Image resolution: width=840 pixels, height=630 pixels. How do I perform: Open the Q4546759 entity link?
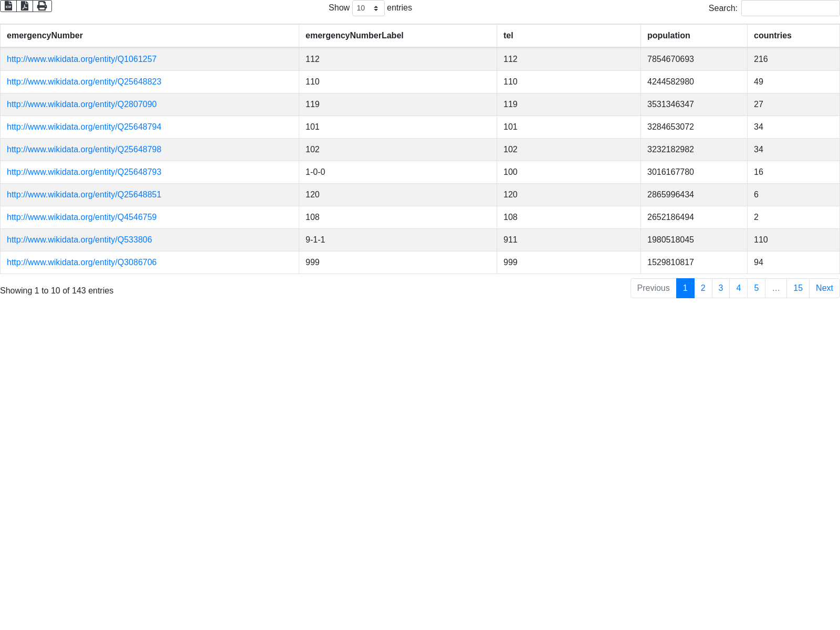pos(81,217)
